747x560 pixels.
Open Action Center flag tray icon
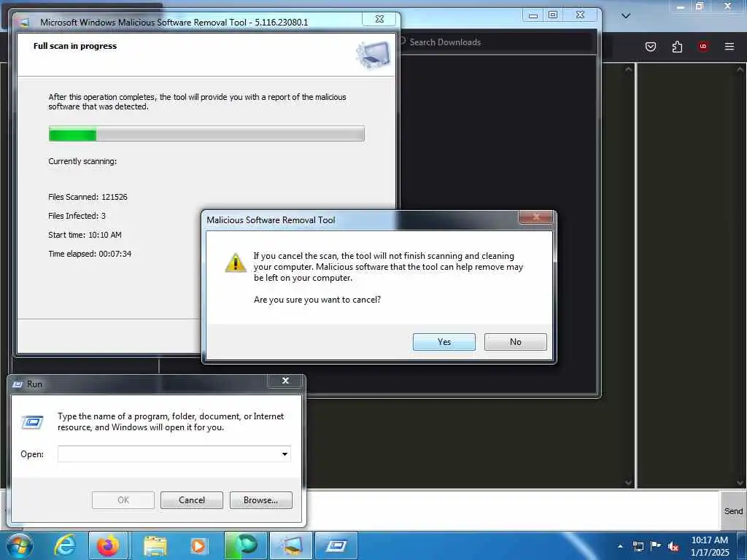tap(656, 546)
